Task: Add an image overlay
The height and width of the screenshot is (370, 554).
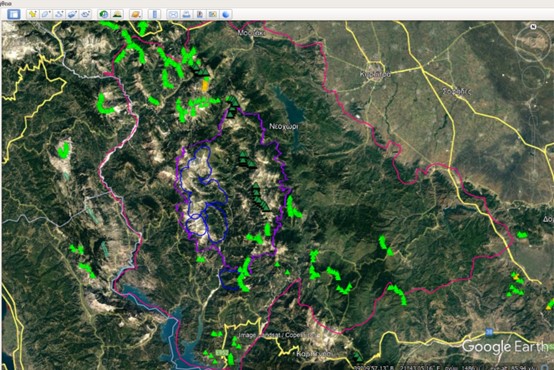Action: 72,14
